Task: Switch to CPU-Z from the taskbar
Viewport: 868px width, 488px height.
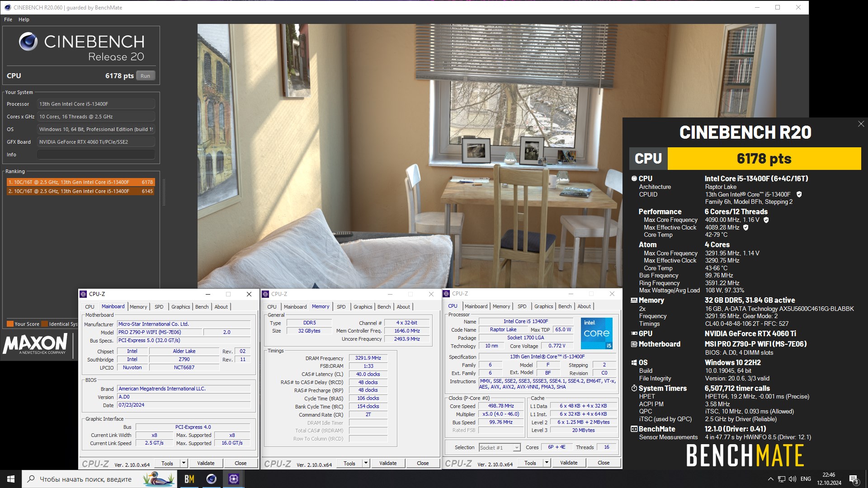Action: (233, 479)
